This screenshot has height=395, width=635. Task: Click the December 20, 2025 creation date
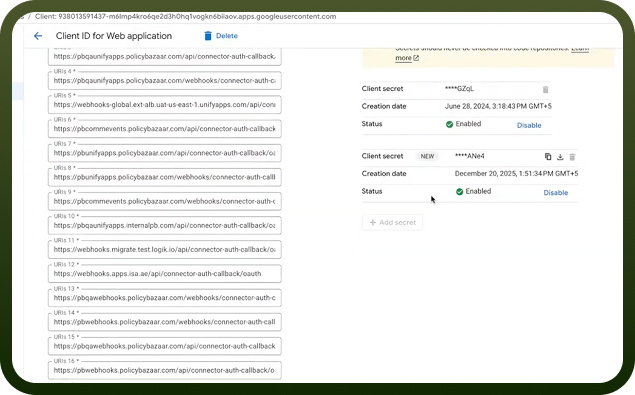click(x=516, y=173)
